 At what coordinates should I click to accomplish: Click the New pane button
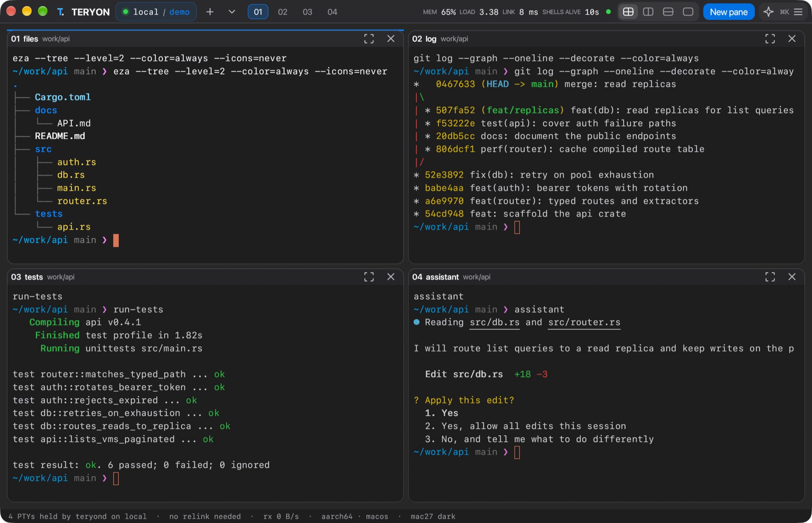pyautogui.click(x=729, y=12)
